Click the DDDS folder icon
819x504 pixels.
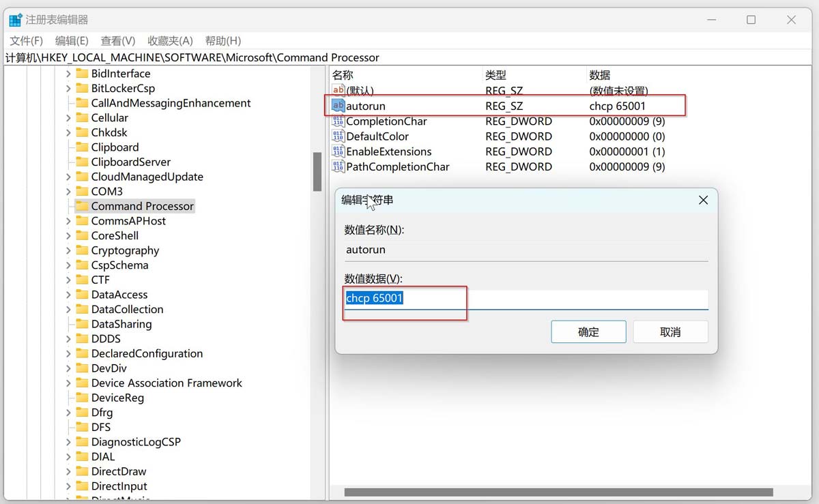click(83, 338)
